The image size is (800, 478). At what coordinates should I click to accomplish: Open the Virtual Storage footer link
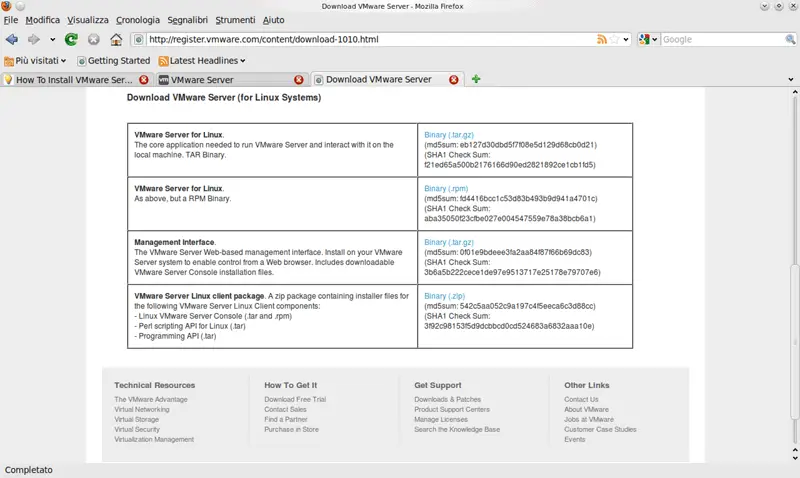(136, 419)
